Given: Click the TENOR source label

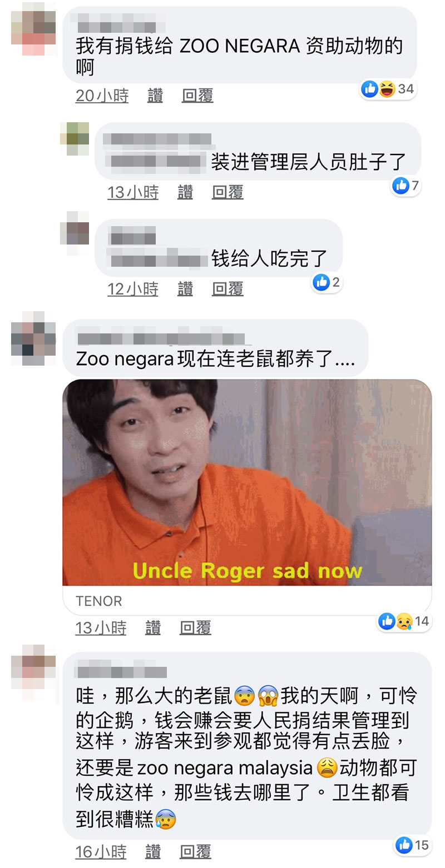Looking at the screenshot, I should 99,601.
